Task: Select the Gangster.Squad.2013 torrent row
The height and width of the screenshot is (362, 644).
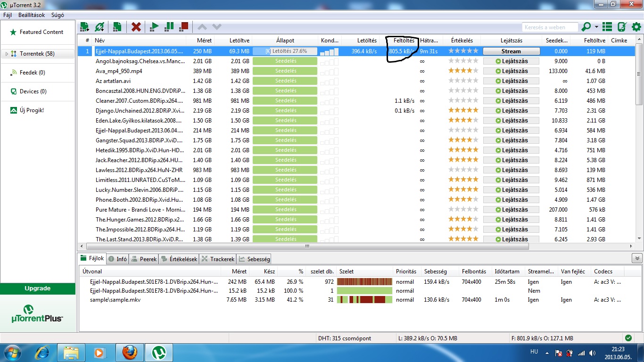Action: coord(356,140)
